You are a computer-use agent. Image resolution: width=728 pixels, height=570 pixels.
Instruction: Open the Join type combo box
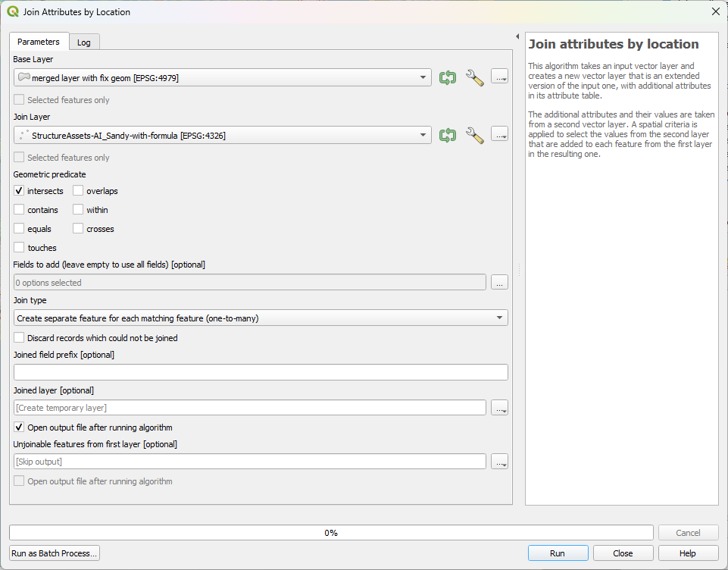261,318
